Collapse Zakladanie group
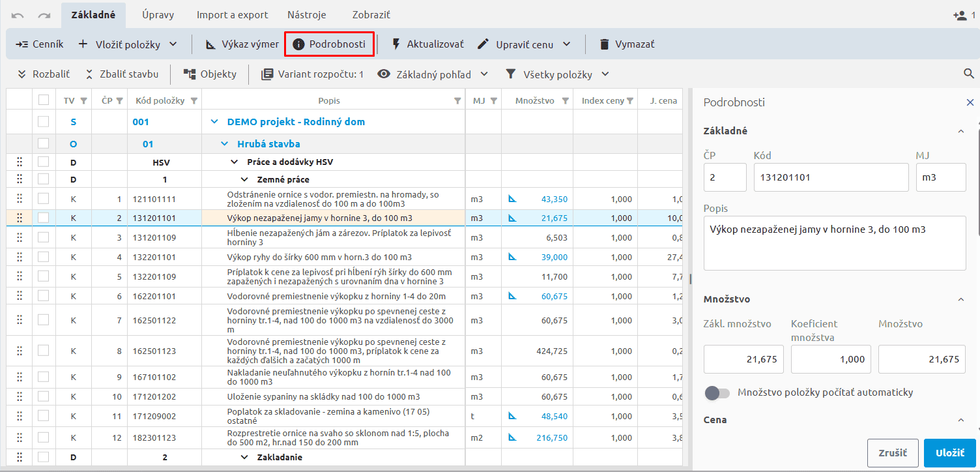This screenshot has width=980, height=472. (244, 458)
